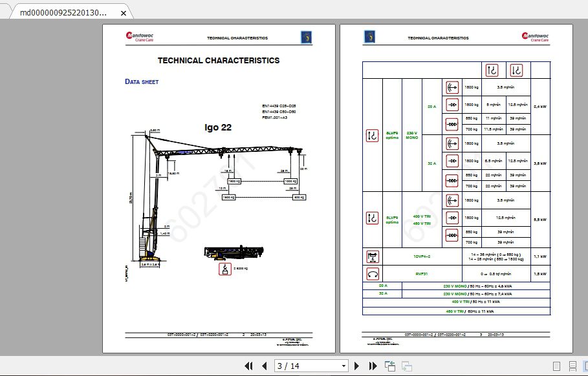Click the technical characteristics table page
The width and height of the screenshot is (588, 376).
point(457,187)
